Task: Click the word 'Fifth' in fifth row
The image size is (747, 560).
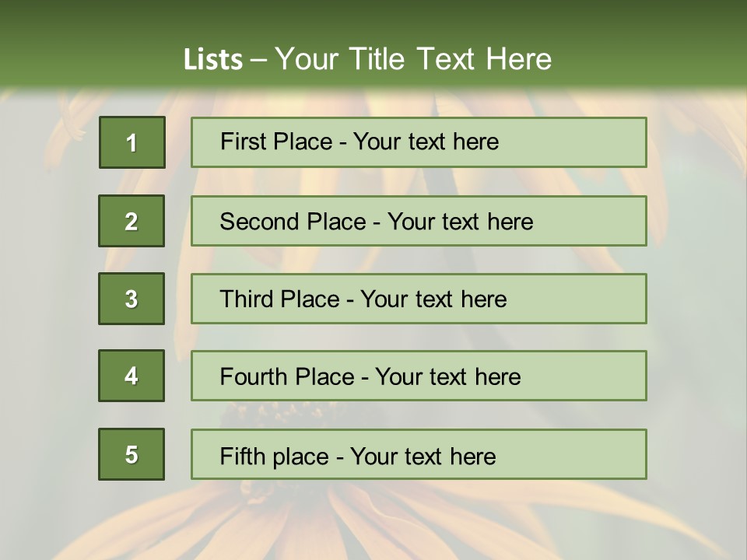Action: pos(242,456)
